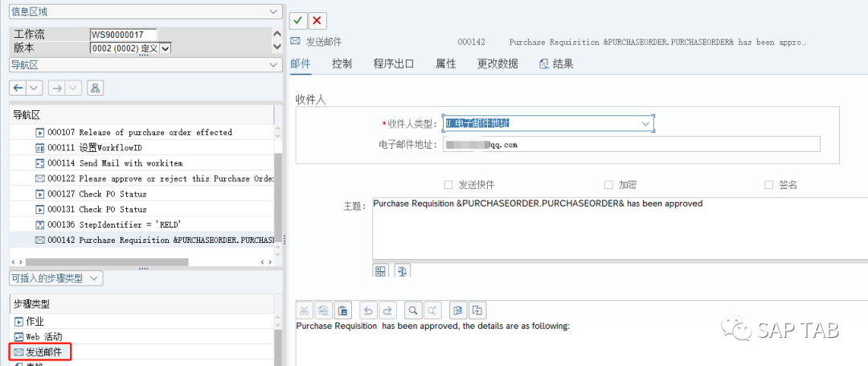Viewport: 868px width, 366px height.
Task: Click step icon for 000107 Release of purchase order
Action: (40, 133)
